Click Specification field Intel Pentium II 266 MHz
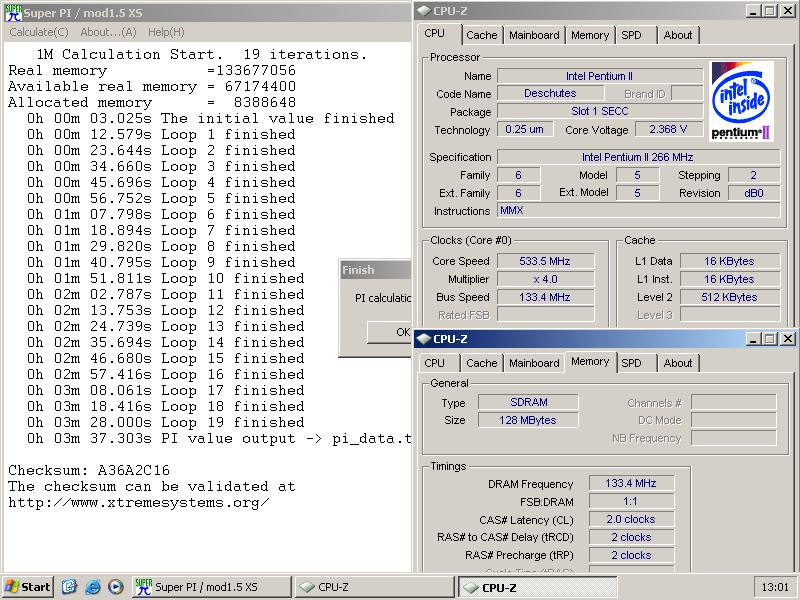The image size is (800, 600). click(638, 157)
